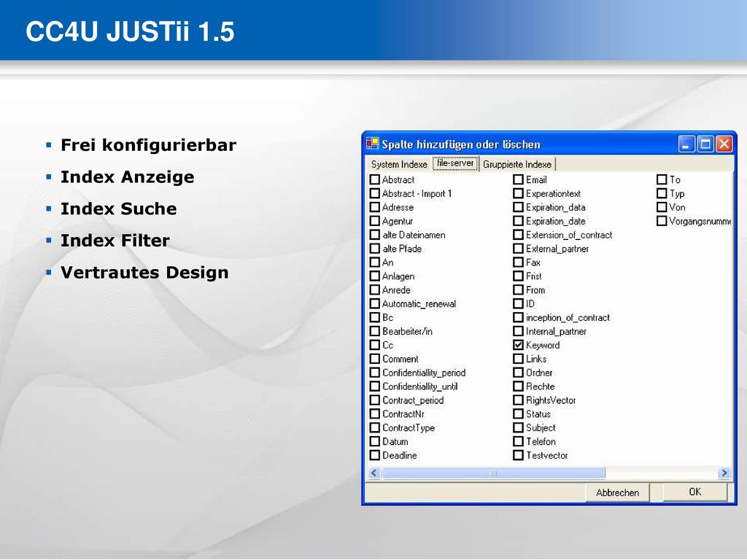
Task: Open the Gruppierte Indexe tab
Action: pyautogui.click(x=517, y=164)
